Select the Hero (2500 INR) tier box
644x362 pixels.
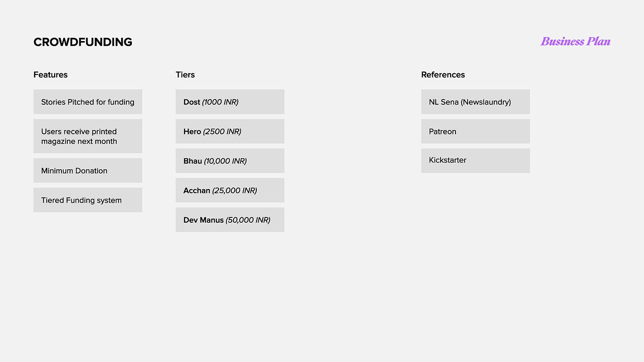coord(230,132)
